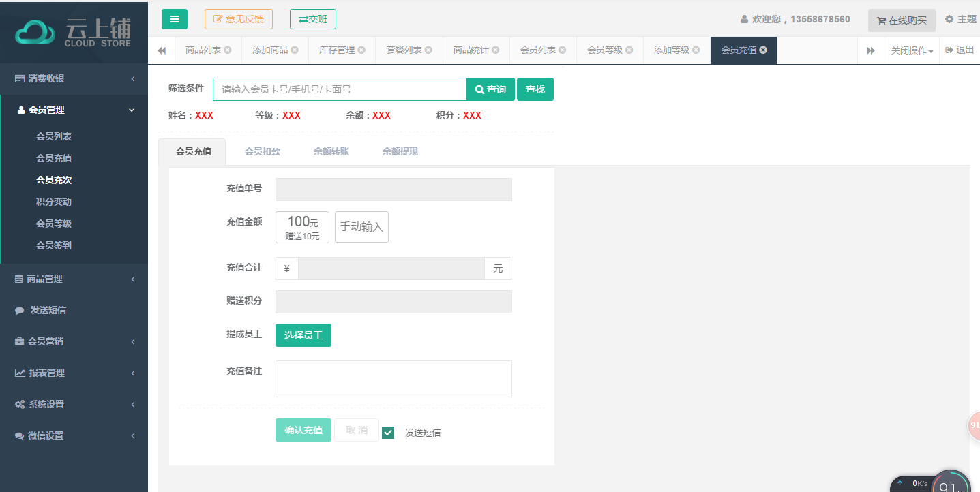Screen dimensions: 980x492
Task: Close the 商品统计 tab via its x icon
Action: click(x=495, y=50)
